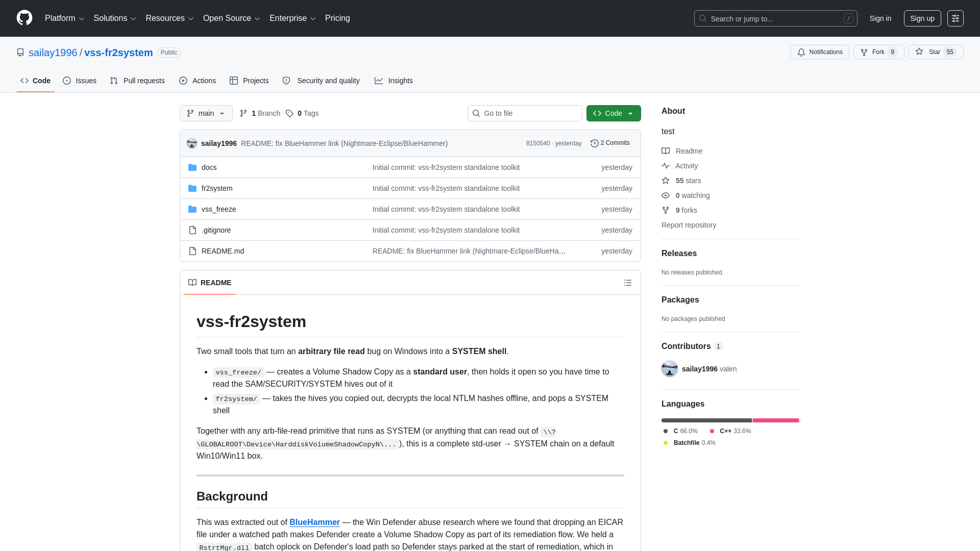Expand the Open Source menu
The height and width of the screenshot is (551, 980).
[x=232, y=18]
